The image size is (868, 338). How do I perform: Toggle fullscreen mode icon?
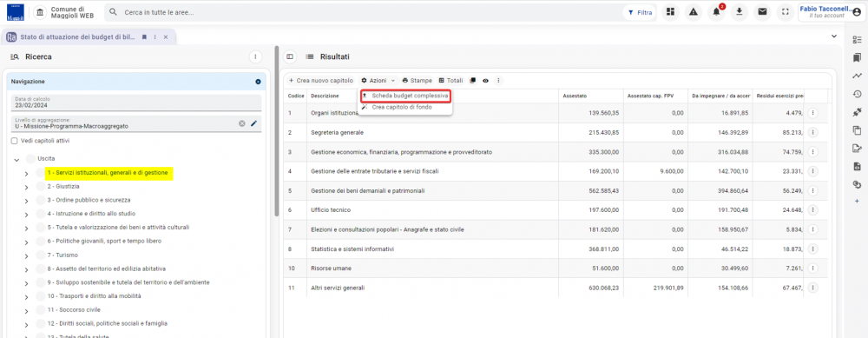click(x=785, y=12)
